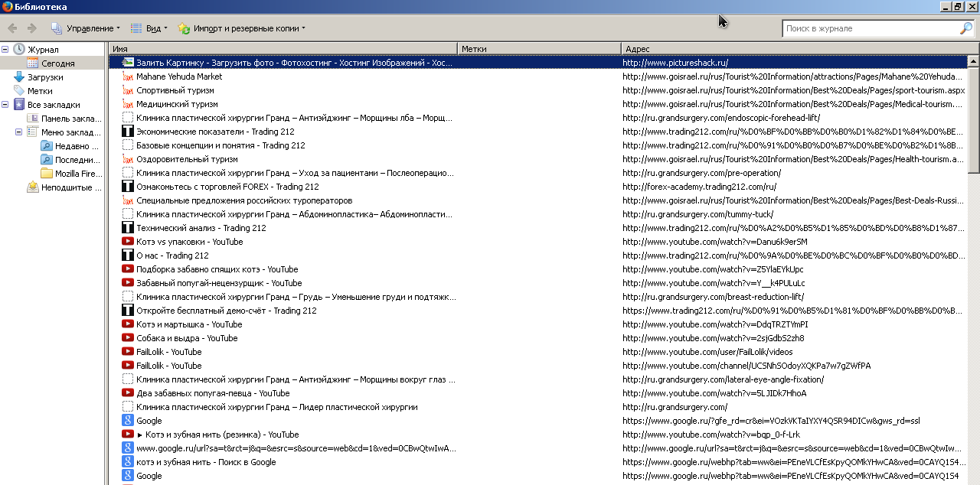Image resolution: width=980 pixels, height=485 pixels.
Task: Click icon of Технический анализ Trading 212
Action: (128, 228)
